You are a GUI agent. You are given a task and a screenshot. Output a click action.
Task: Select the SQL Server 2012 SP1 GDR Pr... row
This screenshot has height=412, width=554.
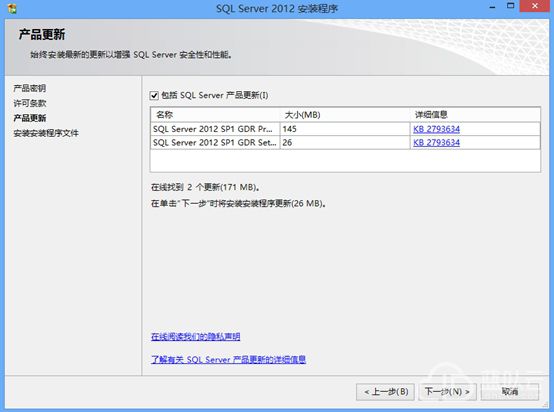345,129
